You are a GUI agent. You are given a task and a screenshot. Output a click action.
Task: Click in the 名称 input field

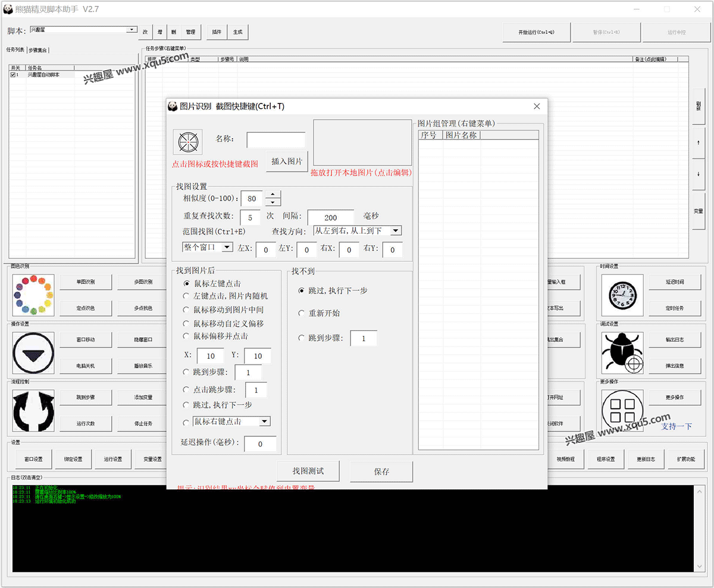[x=276, y=140]
